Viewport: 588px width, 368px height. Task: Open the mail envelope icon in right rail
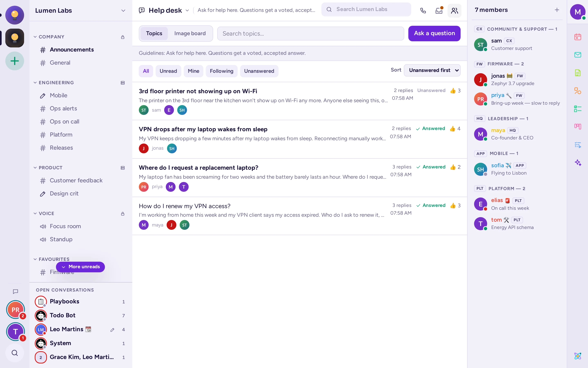tap(578, 55)
